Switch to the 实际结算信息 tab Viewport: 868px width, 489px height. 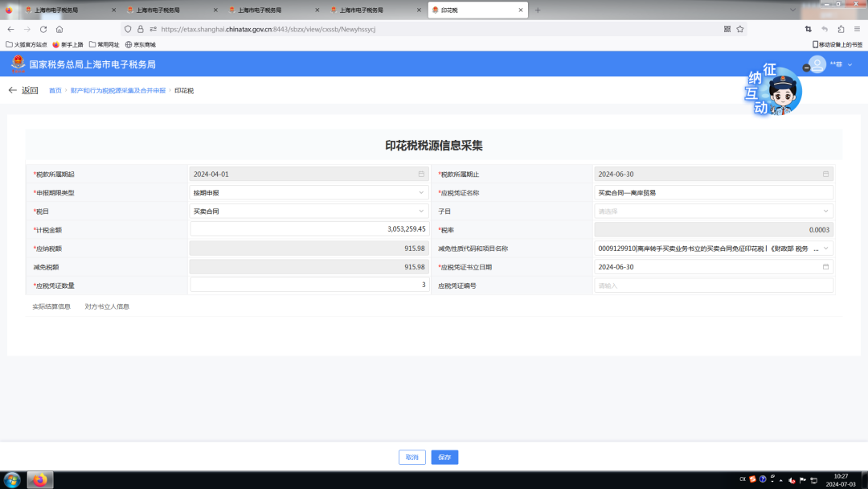[x=51, y=306]
